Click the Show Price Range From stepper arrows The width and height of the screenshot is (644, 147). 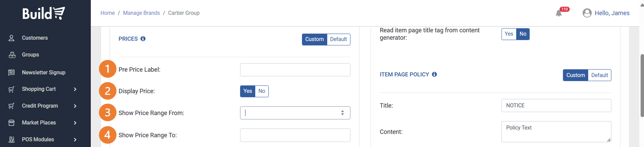(343, 113)
